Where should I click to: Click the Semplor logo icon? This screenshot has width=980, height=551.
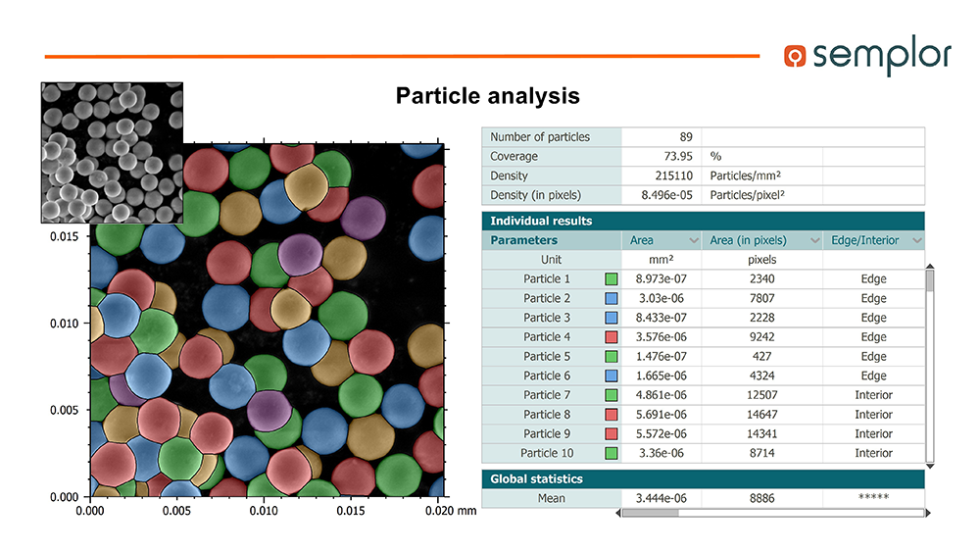[x=795, y=56]
